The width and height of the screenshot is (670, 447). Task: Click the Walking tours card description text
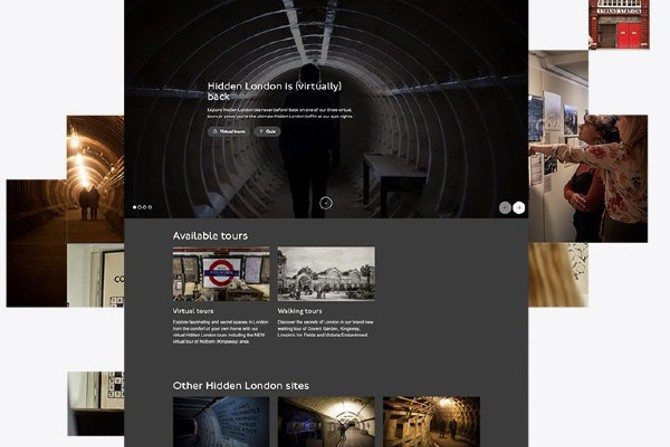click(326, 329)
